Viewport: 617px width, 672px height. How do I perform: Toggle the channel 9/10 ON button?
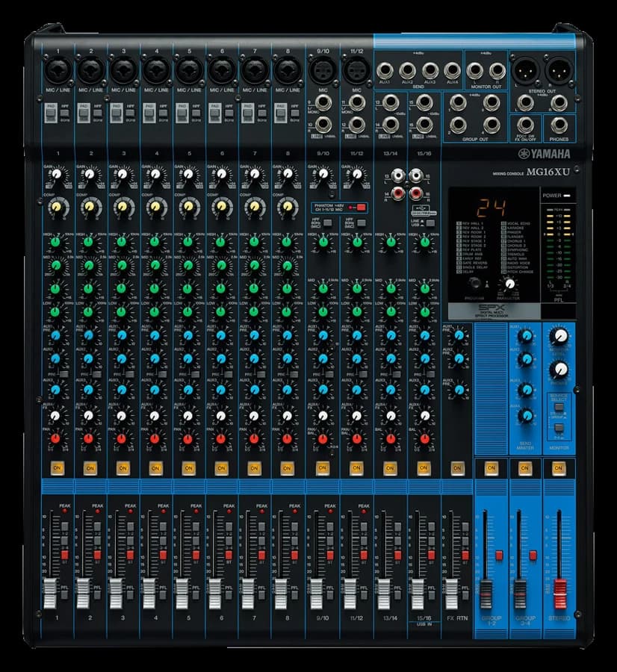tap(323, 467)
